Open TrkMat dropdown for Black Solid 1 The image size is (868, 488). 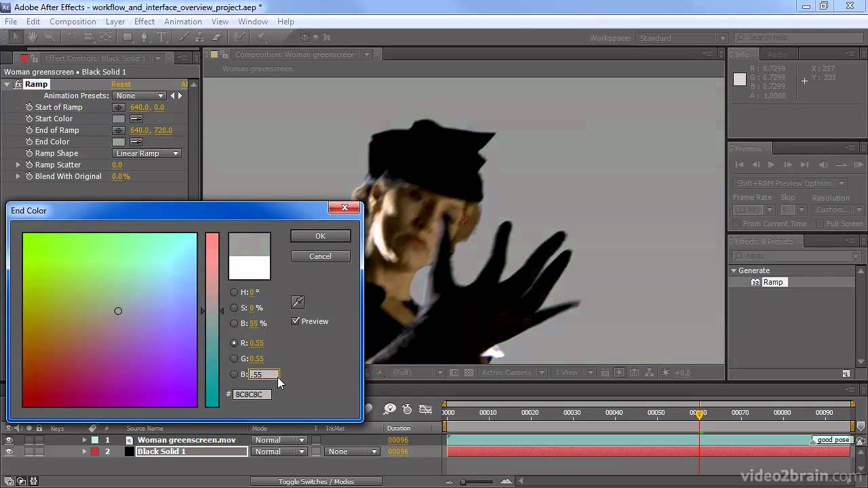[351, 451]
